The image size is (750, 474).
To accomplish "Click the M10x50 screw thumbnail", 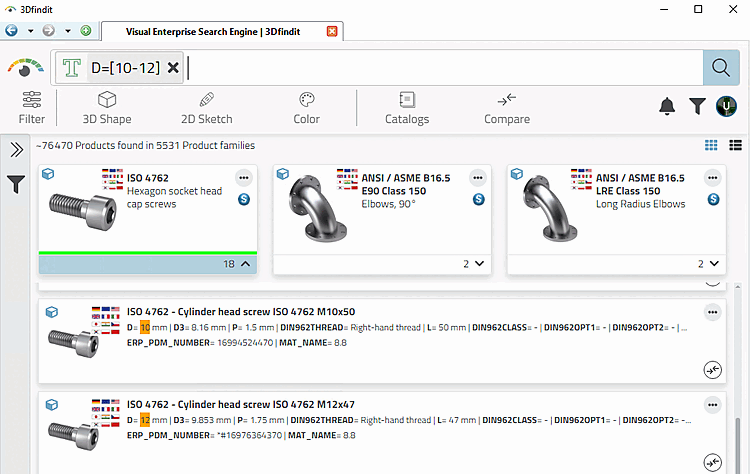I will click(x=74, y=342).
